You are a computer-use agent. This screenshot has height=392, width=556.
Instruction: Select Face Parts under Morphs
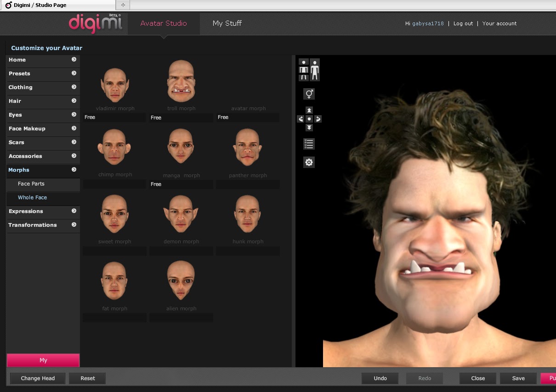[x=31, y=184]
